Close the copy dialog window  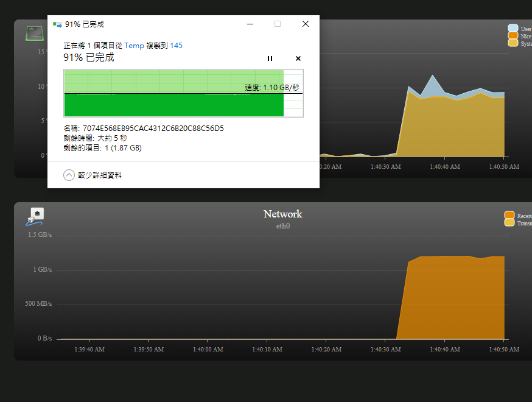[306, 24]
